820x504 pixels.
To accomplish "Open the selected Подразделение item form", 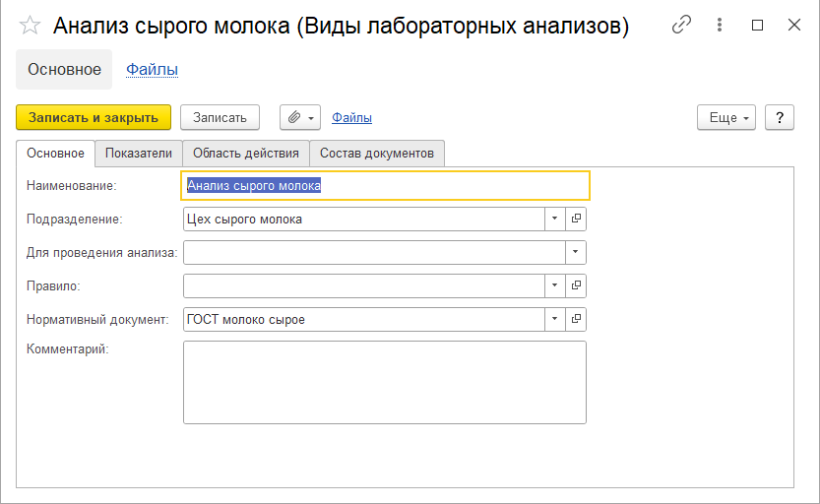I will [x=577, y=219].
